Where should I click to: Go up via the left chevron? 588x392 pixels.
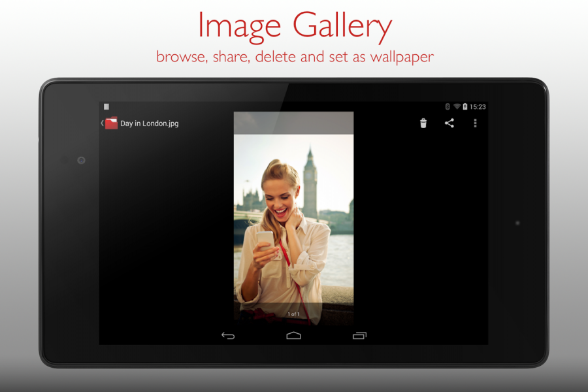coord(102,123)
